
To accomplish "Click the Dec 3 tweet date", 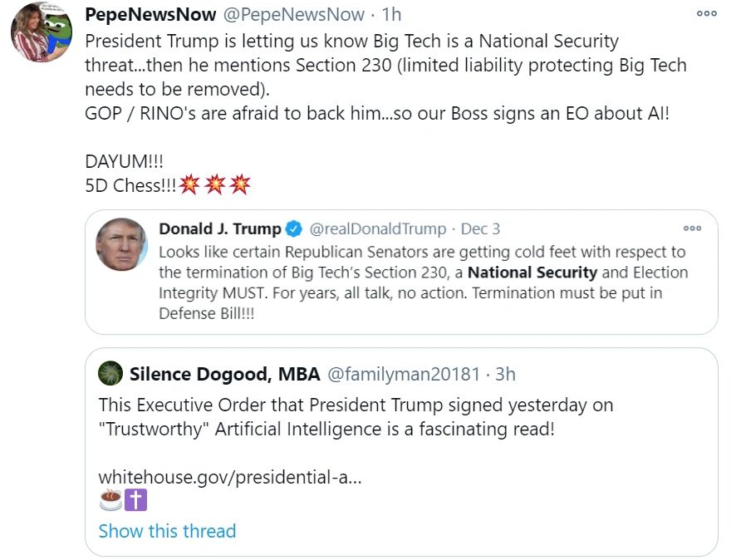I will pyautogui.click(x=480, y=228).
